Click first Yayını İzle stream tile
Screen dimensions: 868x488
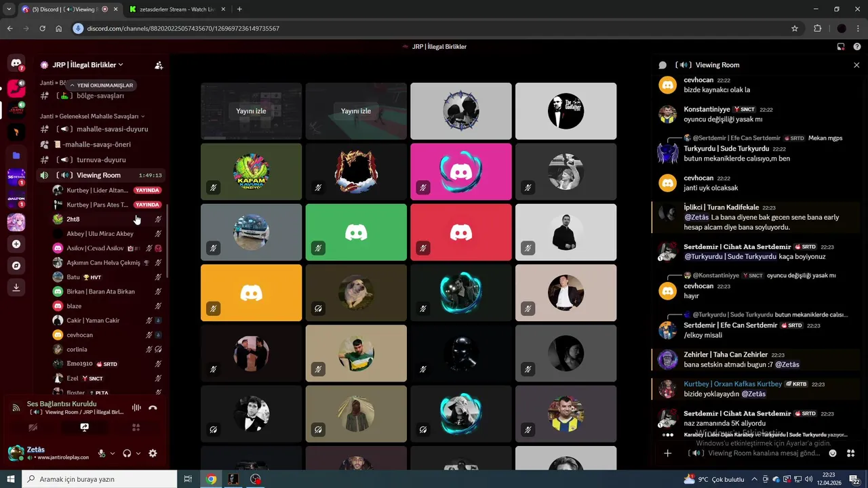[x=251, y=111]
